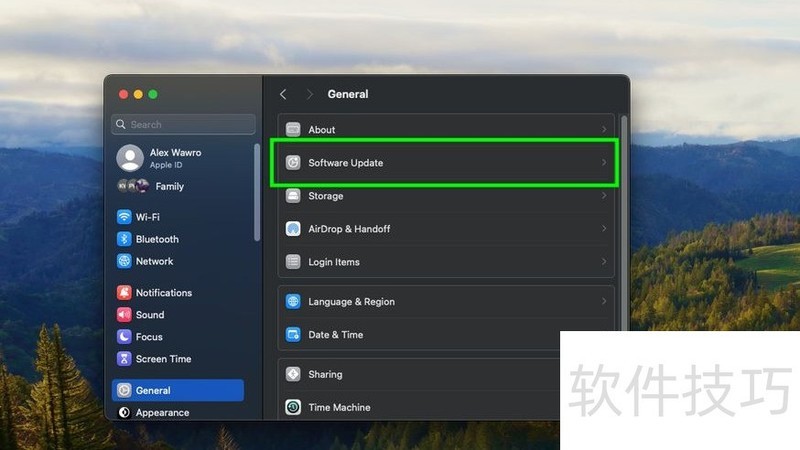Expand Language & Region chevron
Screen dimensions: 800x450
(x=604, y=302)
